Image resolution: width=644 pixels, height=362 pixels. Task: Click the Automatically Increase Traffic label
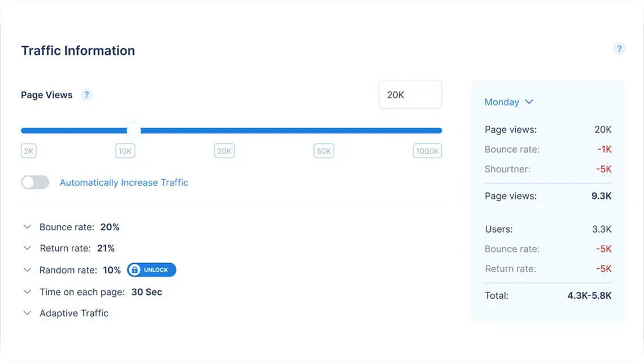(x=124, y=182)
